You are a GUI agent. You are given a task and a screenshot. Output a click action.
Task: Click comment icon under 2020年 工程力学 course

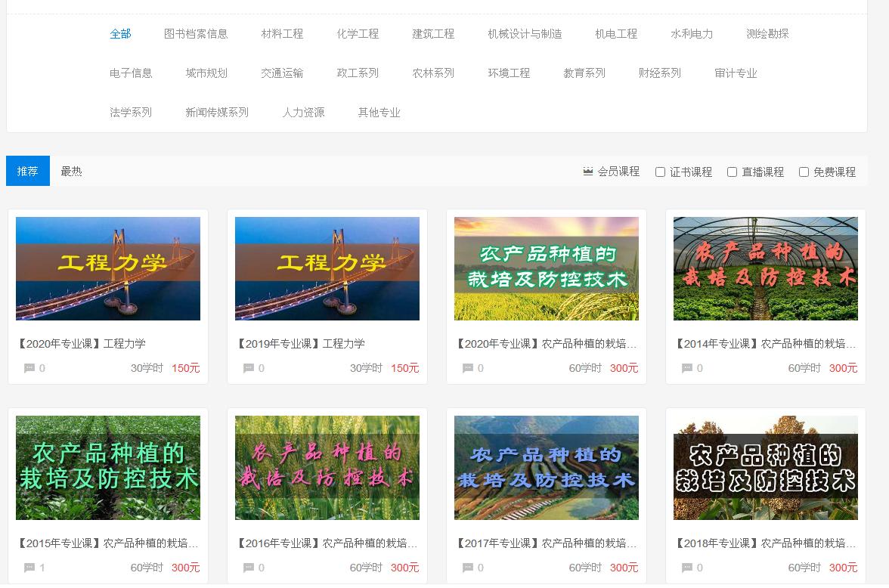29,368
